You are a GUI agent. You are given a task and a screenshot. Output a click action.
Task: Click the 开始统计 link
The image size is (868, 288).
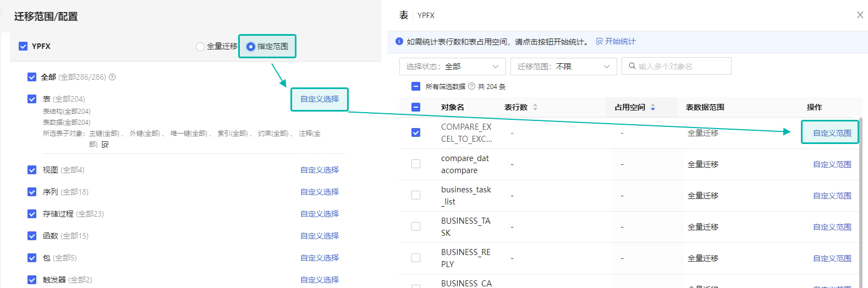[x=616, y=41]
